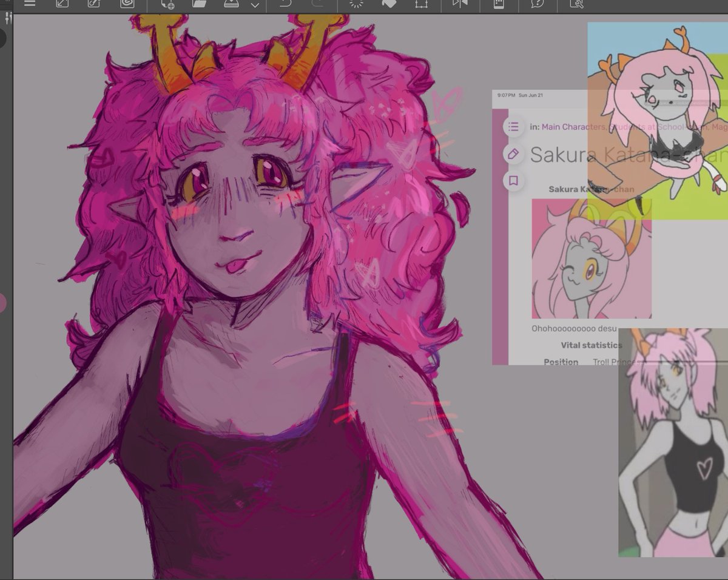Select the chibi reference image with blue sky

pos(658,121)
